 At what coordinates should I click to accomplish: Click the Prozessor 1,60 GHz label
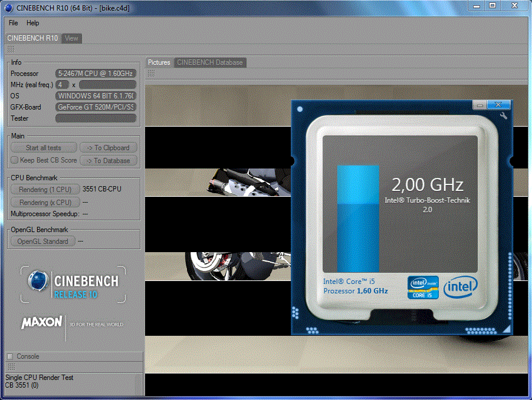point(356,291)
